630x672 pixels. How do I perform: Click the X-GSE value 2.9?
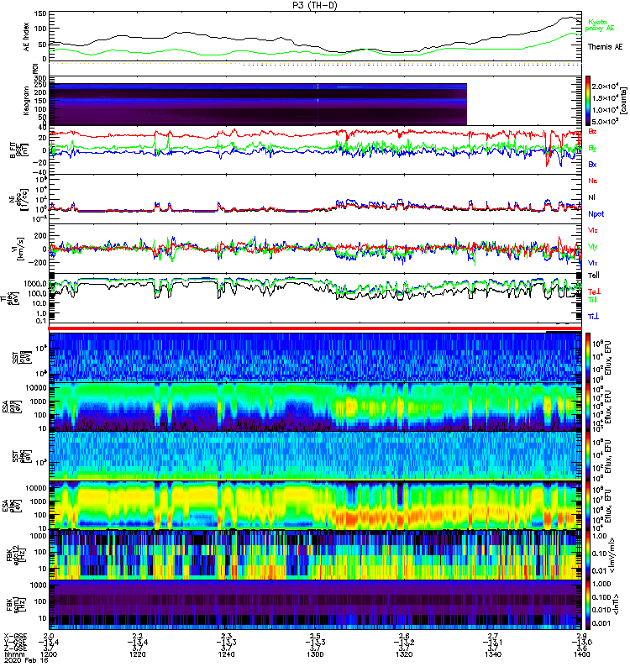click(581, 637)
